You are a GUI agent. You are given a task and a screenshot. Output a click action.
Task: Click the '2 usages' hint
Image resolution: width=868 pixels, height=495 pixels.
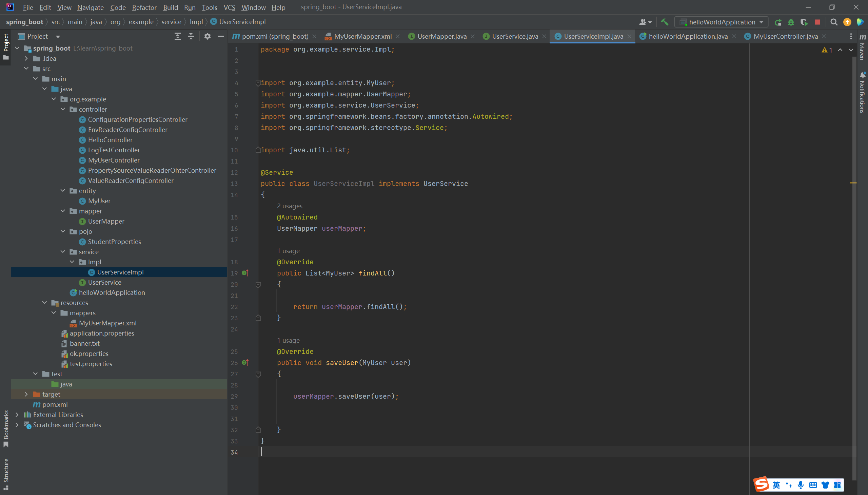click(290, 206)
